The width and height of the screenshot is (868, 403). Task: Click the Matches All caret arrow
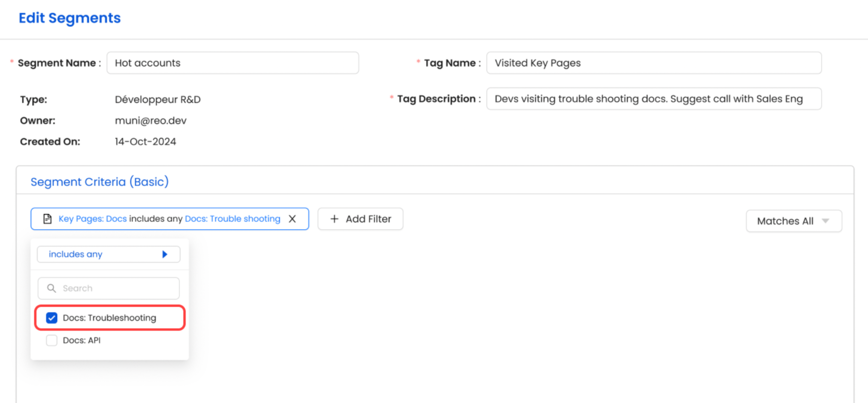(825, 221)
